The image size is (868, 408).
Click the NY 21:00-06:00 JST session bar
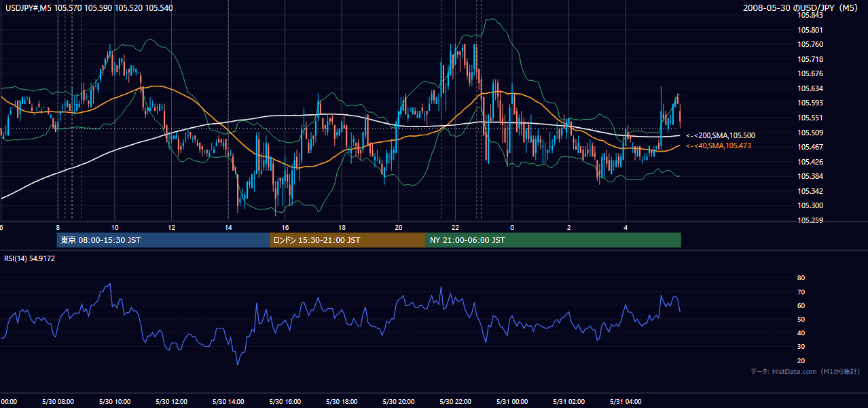tap(554, 240)
